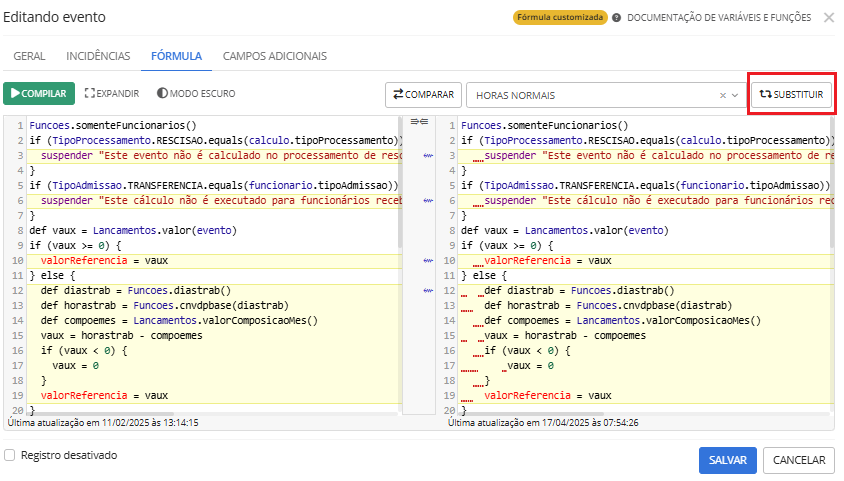The height and width of the screenshot is (481, 844).
Task: Click the Horas Normais combo box field
Action: [606, 95]
